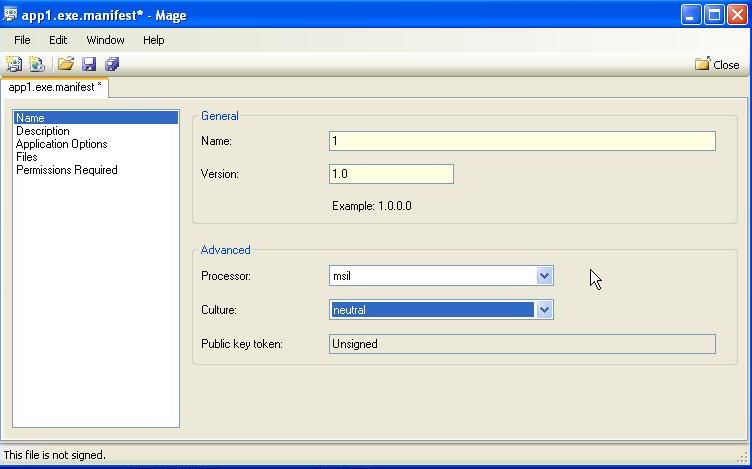Click the New Application Manifest toolbar icon
Image resolution: width=752 pixels, height=469 pixels.
pyautogui.click(x=13, y=64)
